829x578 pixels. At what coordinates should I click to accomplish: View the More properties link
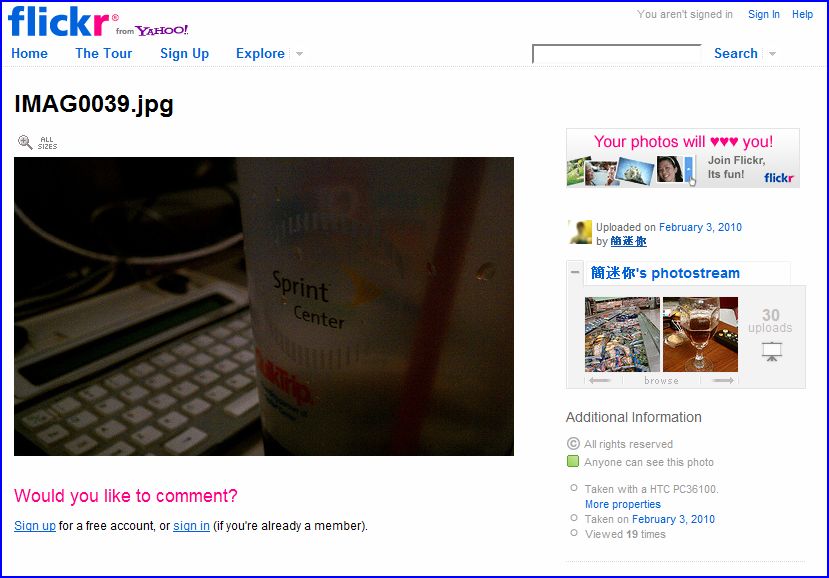622,504
